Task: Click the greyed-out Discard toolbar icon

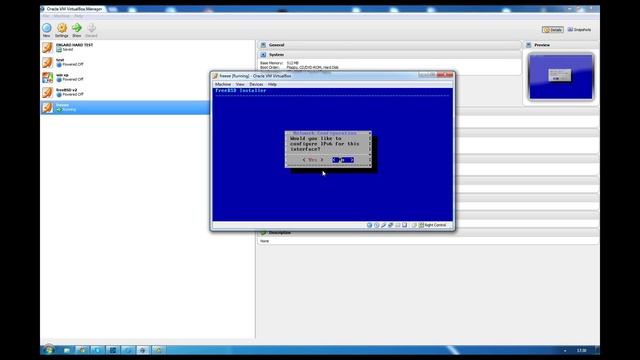Action: coord(91,28)
